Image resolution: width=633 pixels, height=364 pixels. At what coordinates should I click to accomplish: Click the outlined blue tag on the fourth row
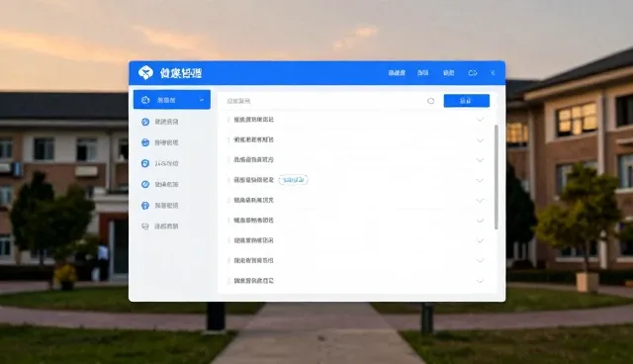[294, 180]
